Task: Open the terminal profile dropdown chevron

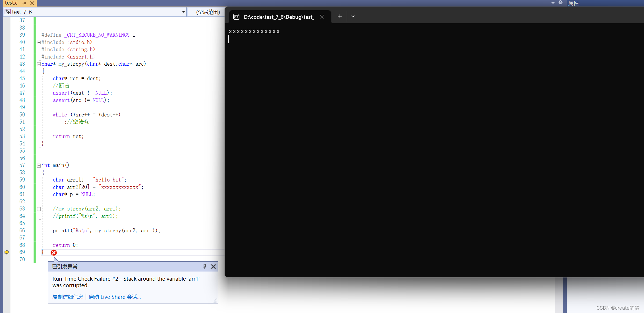Action: pos(353,16)
